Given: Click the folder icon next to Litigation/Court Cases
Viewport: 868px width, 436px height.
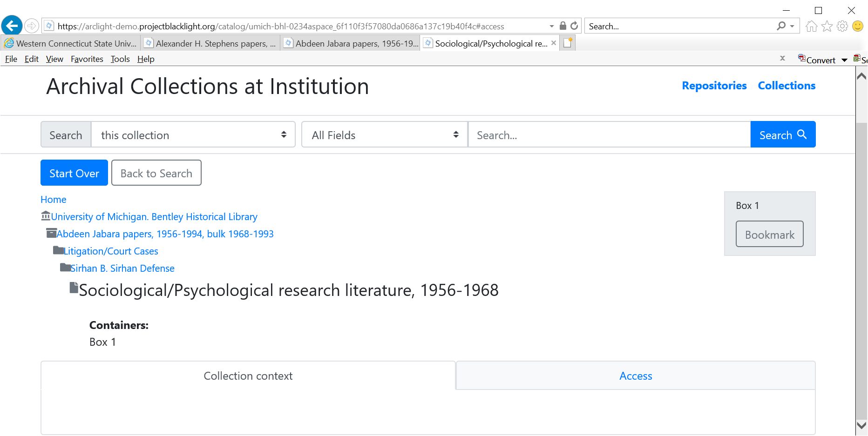Looking at the screenshot, I should coord(58,250).
